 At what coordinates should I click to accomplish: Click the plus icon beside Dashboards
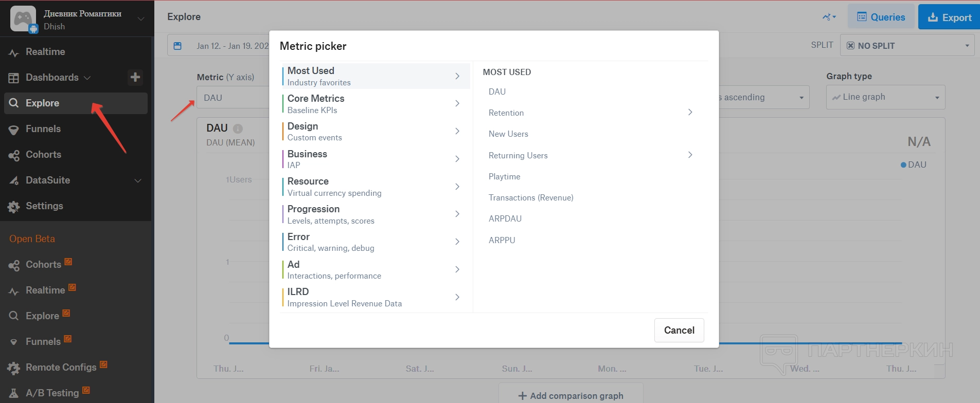[x=135, y=77]
